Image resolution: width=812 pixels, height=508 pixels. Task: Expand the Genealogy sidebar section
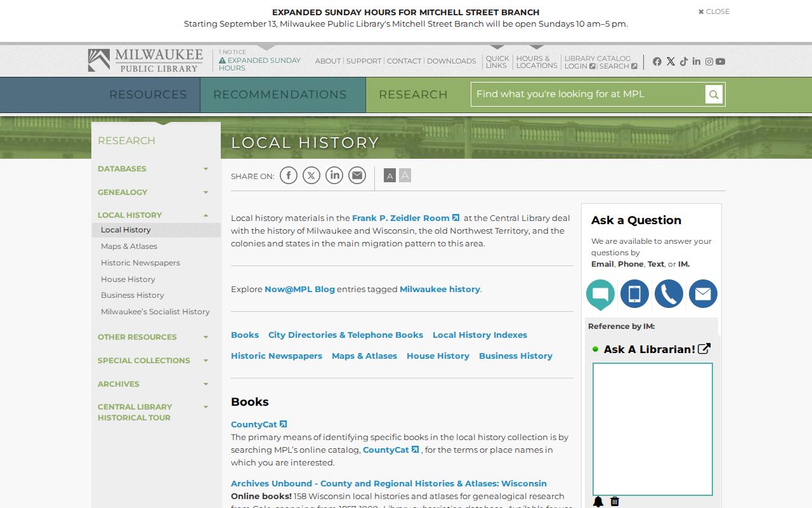[x=206, y=192]
